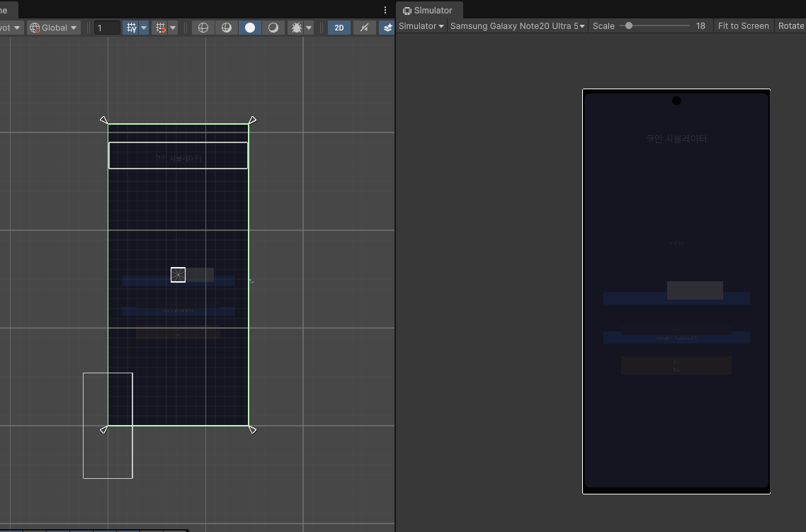Toggle the 2D scene view button
This screenshot has height=532, width=806.
pos(339,28)
